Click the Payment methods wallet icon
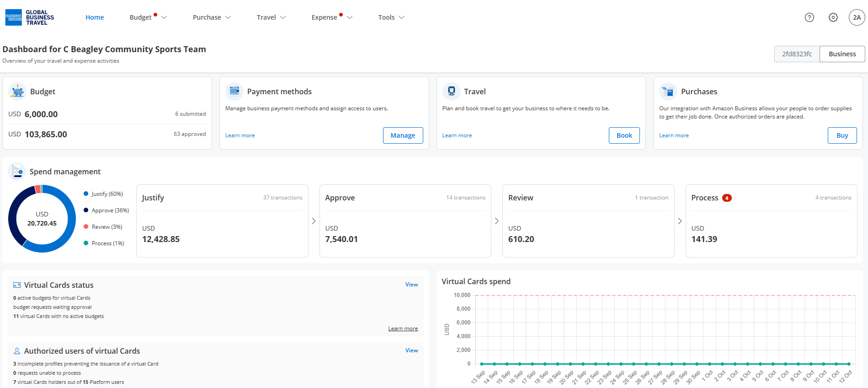The height and width of the screenshot is (388, 868). (234, 92)
